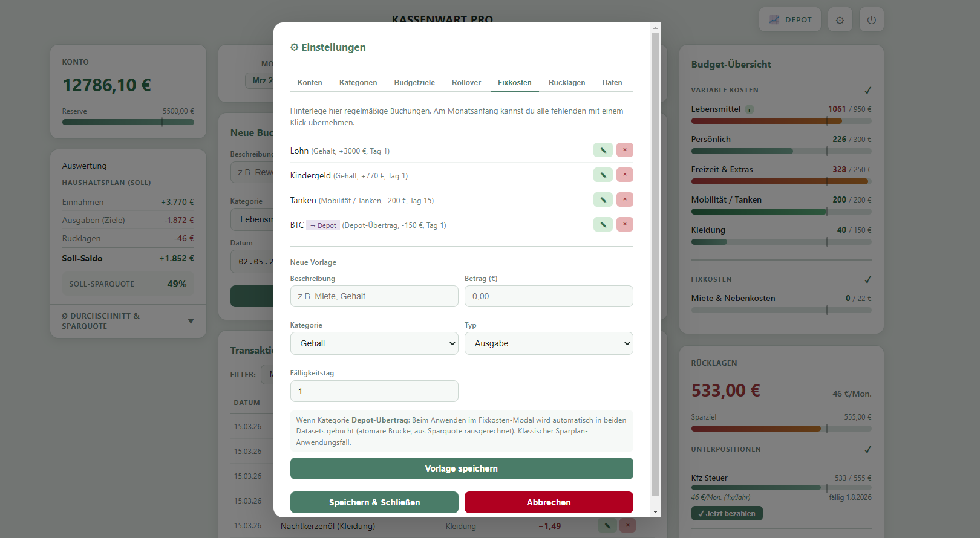Open the Rollover tab
This screenshot has width=980, height=538.
(x=466, y=83)
